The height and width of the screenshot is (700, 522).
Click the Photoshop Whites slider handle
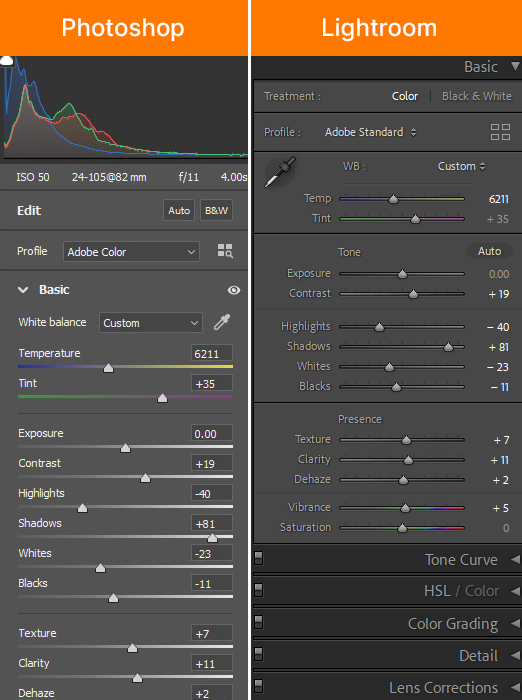pyautogui.click(x=100, y=568)
